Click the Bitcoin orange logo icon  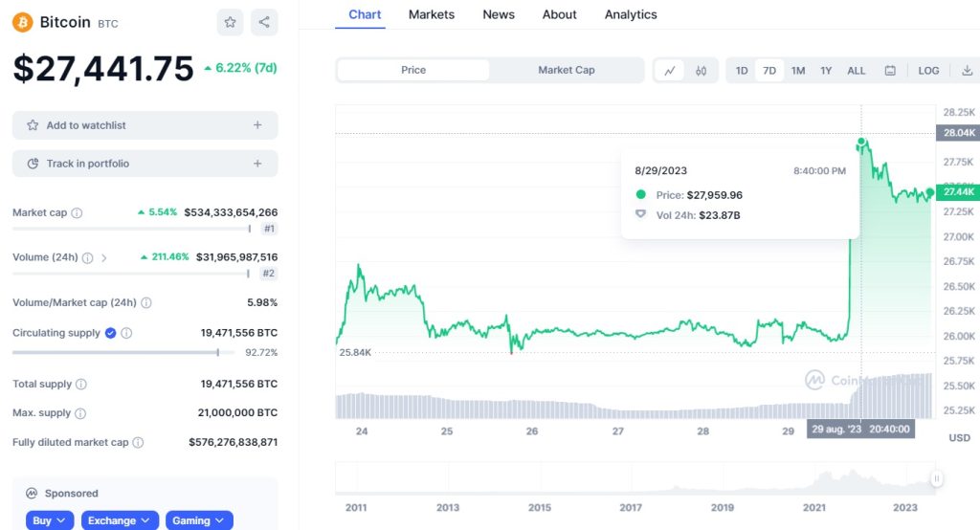point(23,23)
